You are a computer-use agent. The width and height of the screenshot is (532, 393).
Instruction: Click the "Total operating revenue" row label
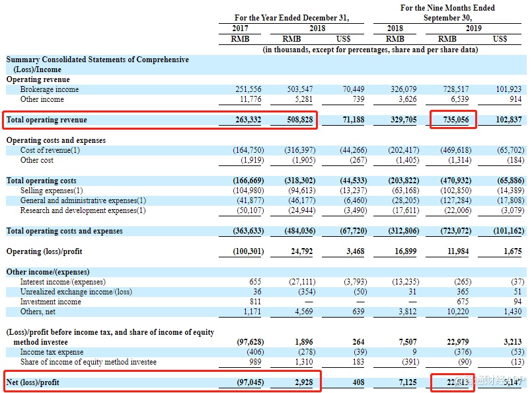tap(46, 120)
